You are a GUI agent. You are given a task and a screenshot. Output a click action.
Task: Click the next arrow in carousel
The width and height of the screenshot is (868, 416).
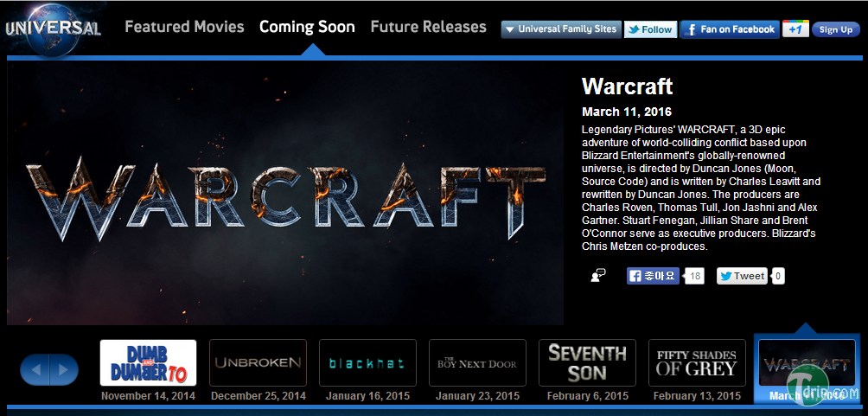64,369
